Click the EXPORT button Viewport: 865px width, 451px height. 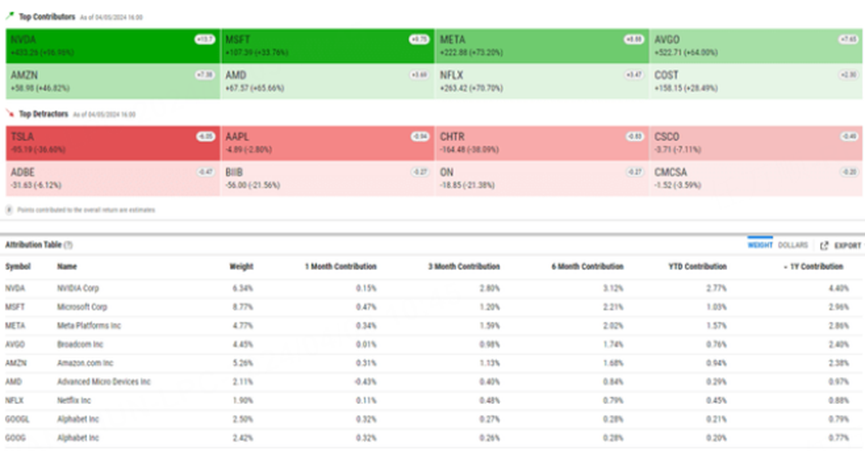coord(841,245)
